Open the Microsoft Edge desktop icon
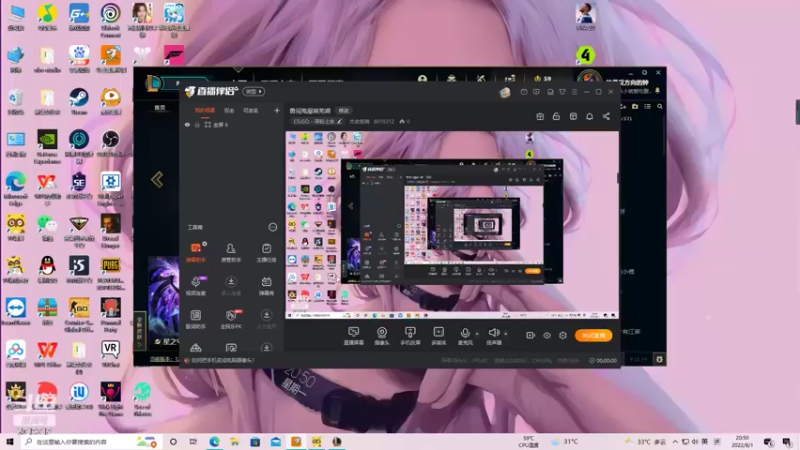Viewport: 800px width, 450px height. click(x=16, y=189)
